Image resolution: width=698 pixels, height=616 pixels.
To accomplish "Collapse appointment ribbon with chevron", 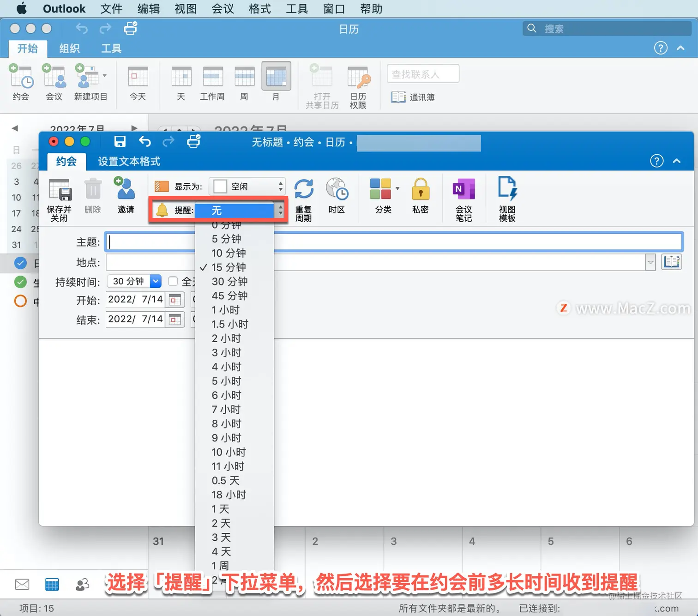I will [677, 161].
